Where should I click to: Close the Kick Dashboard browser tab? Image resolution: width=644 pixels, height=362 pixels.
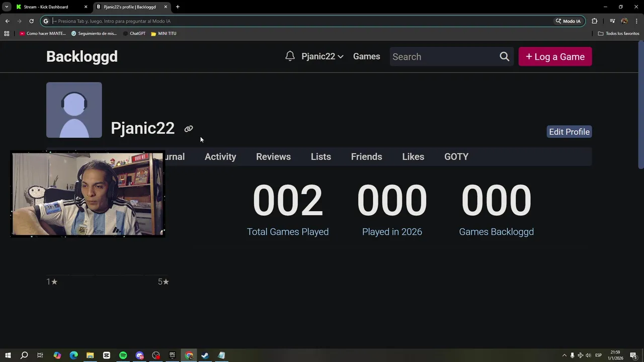point(86,7)
